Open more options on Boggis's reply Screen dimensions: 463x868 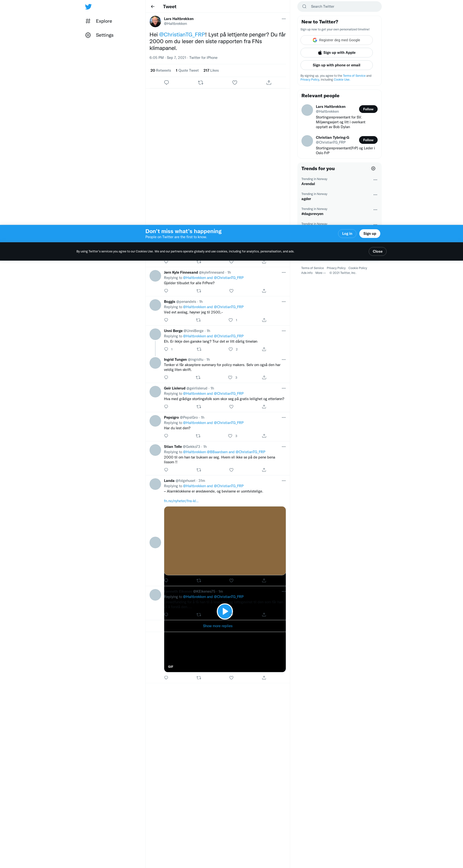(284, 302)
